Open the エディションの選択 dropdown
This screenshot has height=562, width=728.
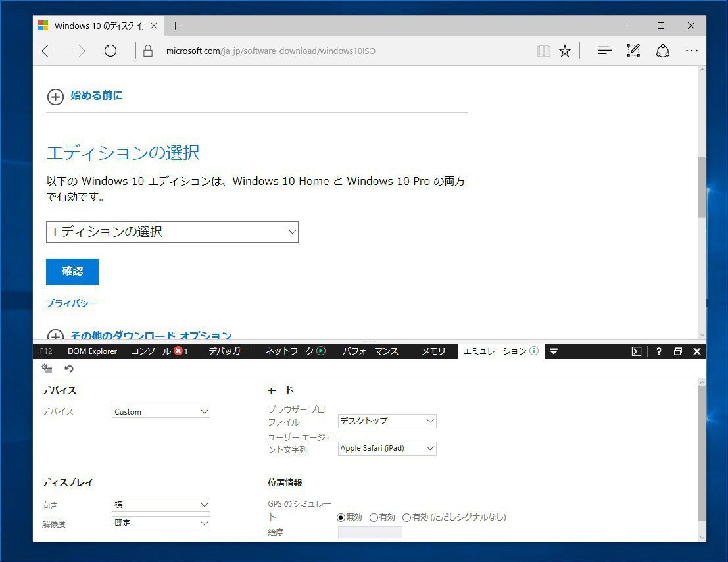click(x=172, y=232)
